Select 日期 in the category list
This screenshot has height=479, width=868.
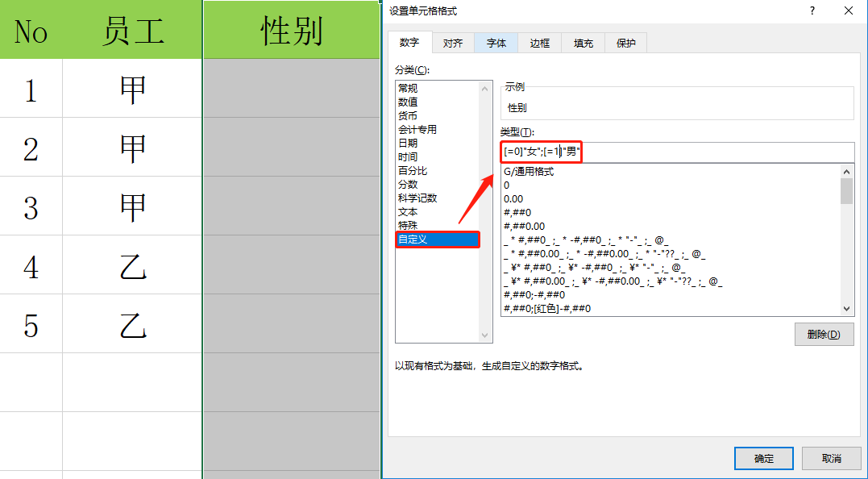point(438,143)
